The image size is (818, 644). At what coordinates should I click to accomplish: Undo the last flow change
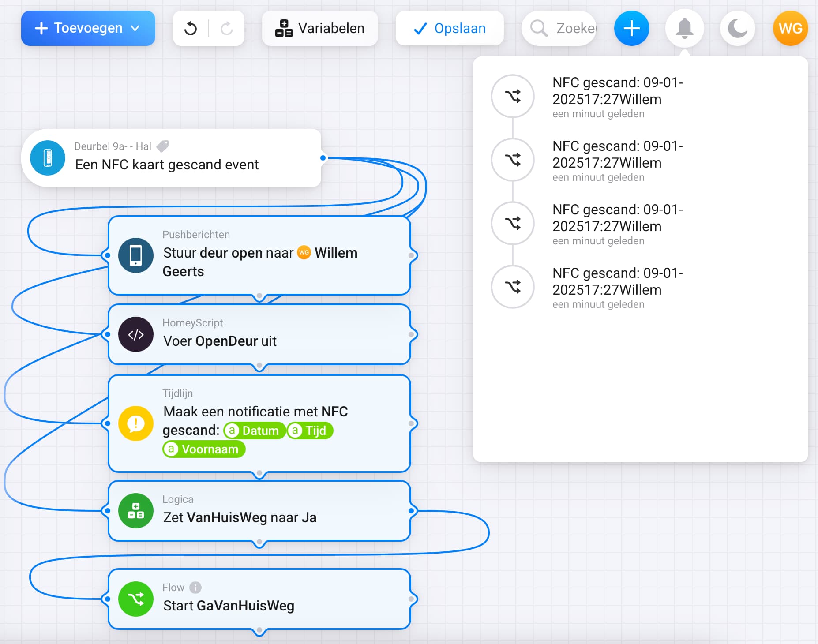tap(191, 29)
